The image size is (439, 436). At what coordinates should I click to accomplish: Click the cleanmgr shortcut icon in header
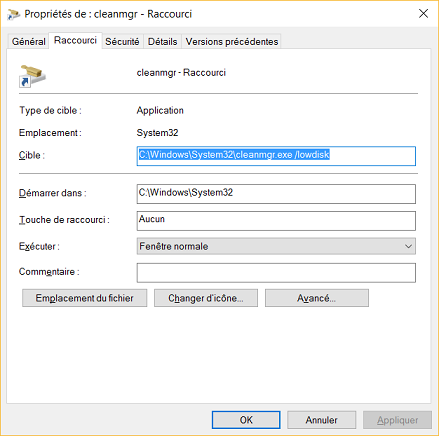(x=32, y=76)
